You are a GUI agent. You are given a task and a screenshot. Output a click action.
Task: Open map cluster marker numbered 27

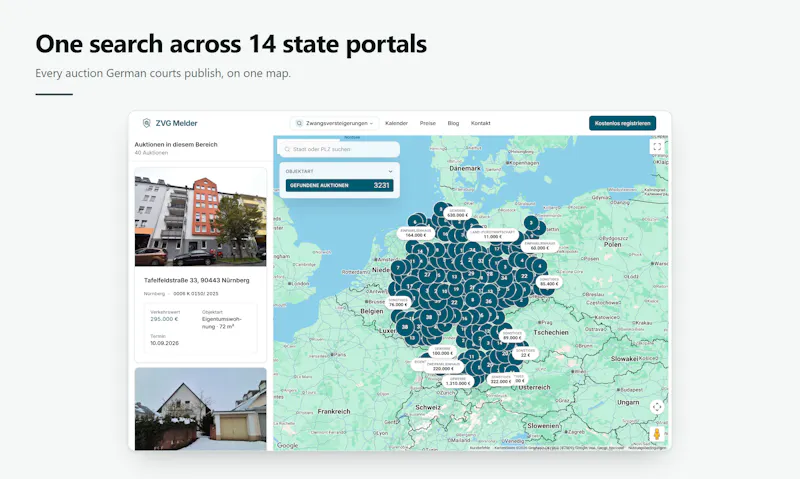tap(428, 274)
